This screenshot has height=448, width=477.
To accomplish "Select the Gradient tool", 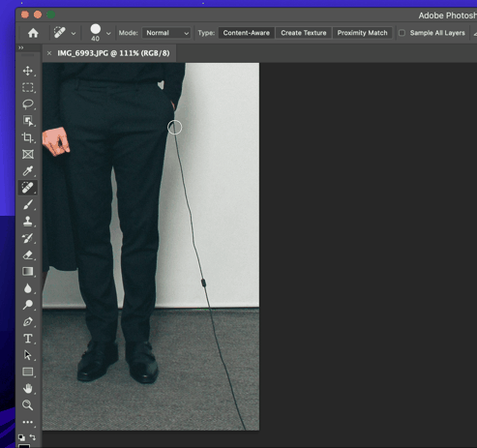I will 28,271.
